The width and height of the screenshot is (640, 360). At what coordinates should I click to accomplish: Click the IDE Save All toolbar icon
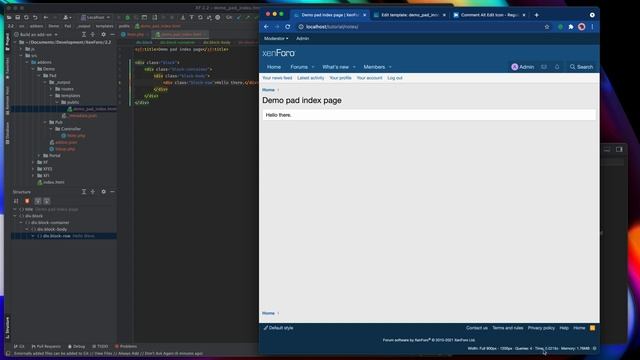(18, 18)
